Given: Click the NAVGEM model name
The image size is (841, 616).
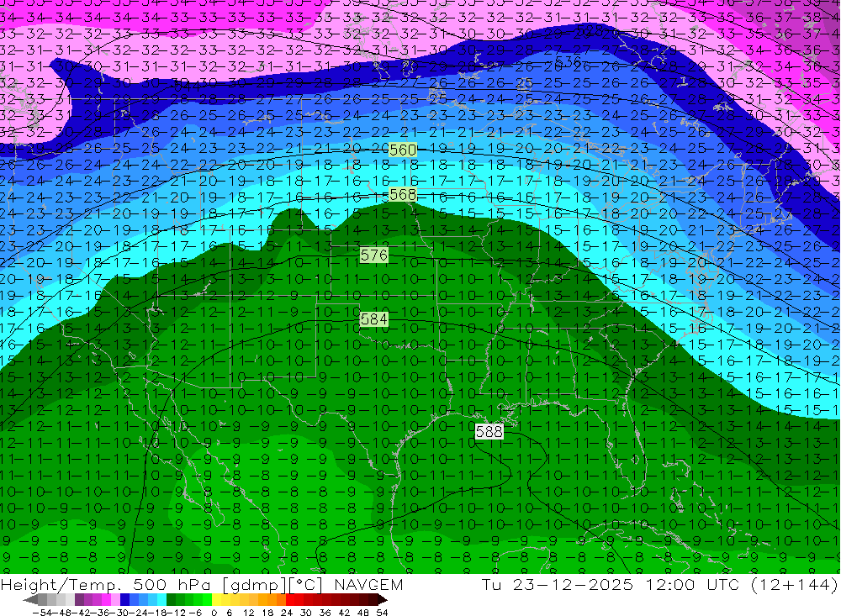Looking at the screenshot, I should point(368,585).
